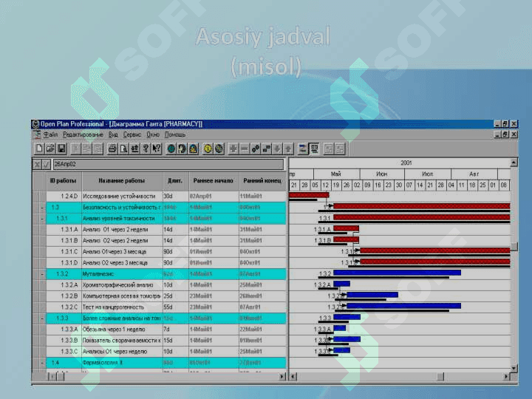
Task: Open the Файл menu
Action: coord(50,134)
